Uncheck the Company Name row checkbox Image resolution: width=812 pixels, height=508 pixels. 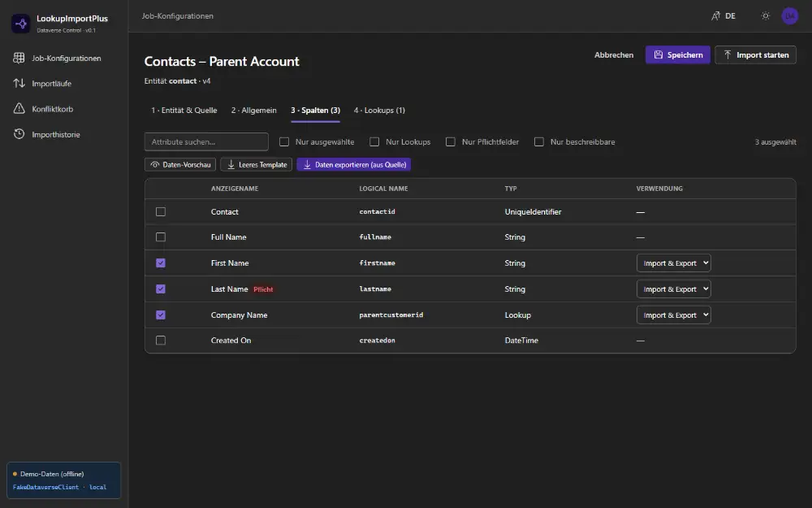click(161, 315)
